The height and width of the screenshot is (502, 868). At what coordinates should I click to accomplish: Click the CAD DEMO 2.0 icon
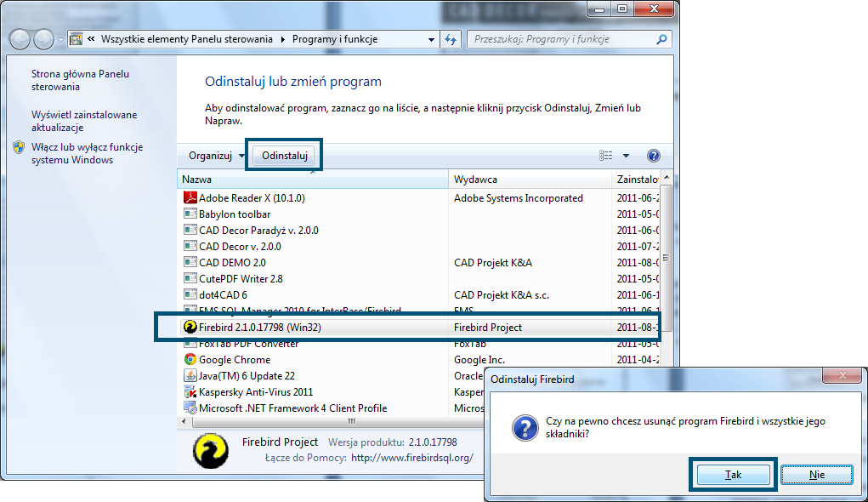[190, 261]
